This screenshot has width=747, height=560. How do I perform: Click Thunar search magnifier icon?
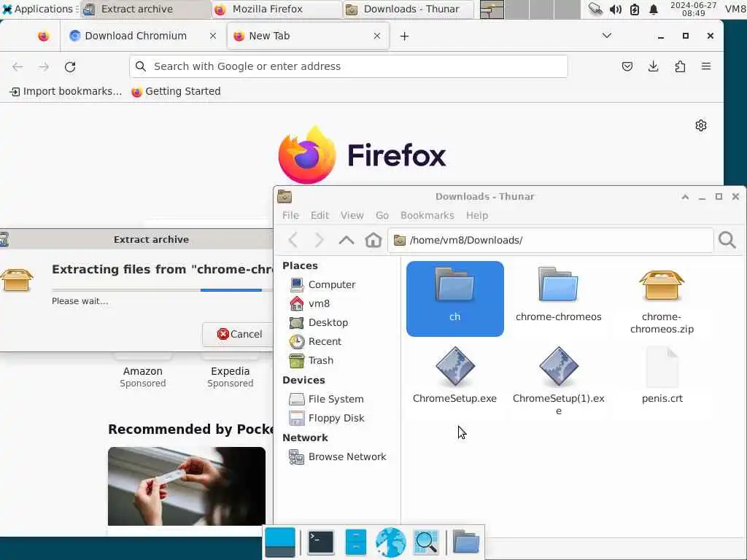tap(727, 240)
